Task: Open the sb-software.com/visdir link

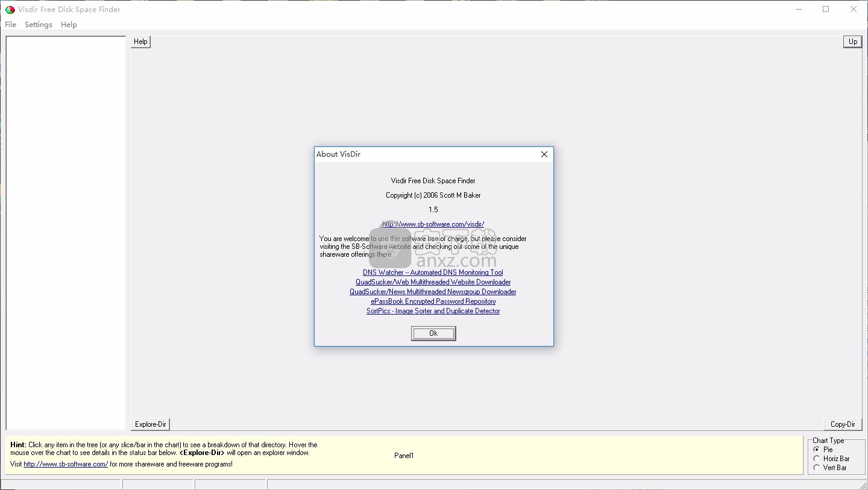Action: tap(433, 224)
